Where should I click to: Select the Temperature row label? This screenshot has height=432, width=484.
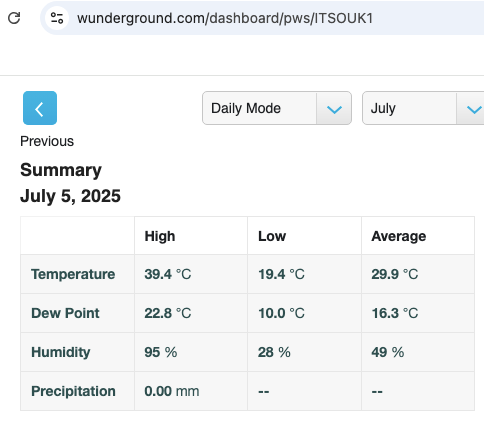73,274
